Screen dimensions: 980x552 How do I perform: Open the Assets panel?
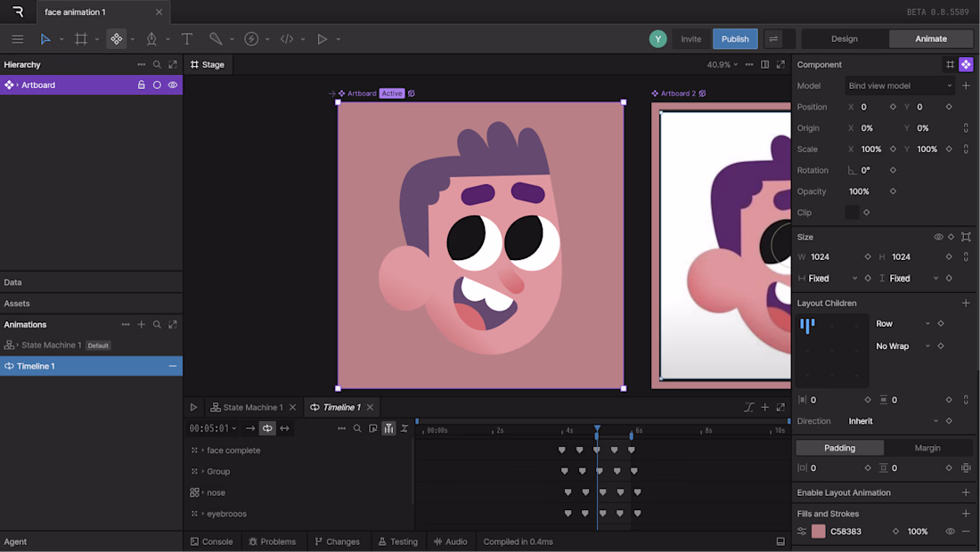(91, 304)
